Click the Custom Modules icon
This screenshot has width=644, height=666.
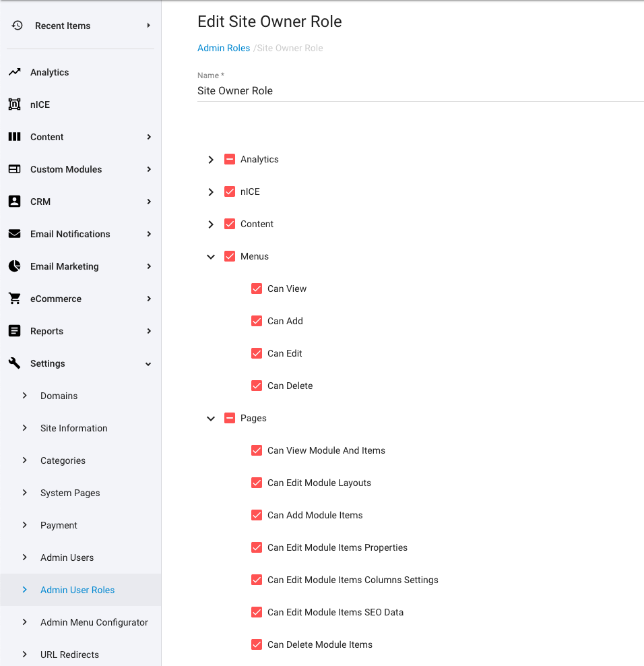pyautogui.click(x=14, y=169)
